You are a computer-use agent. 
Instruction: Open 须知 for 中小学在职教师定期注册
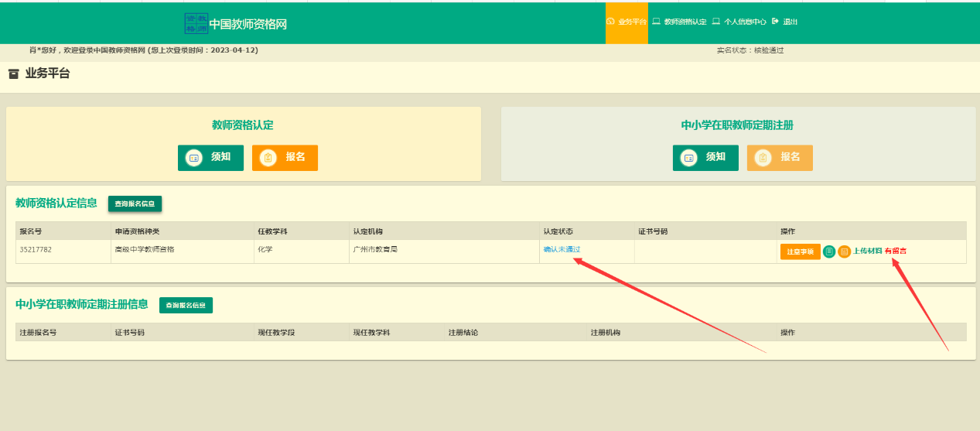click(705, 157)
